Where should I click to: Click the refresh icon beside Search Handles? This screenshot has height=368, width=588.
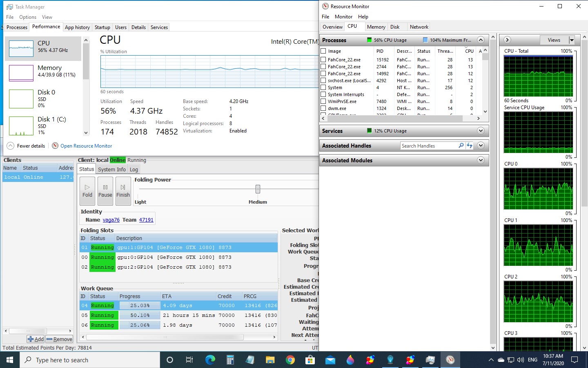[x=470, y=146]
